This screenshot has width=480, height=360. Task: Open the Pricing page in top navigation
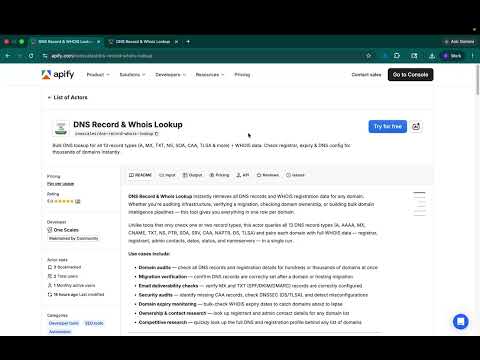click(x=242, y=75)
